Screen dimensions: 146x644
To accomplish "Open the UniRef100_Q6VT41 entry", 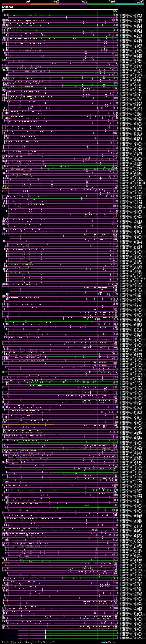I will 131,130.
